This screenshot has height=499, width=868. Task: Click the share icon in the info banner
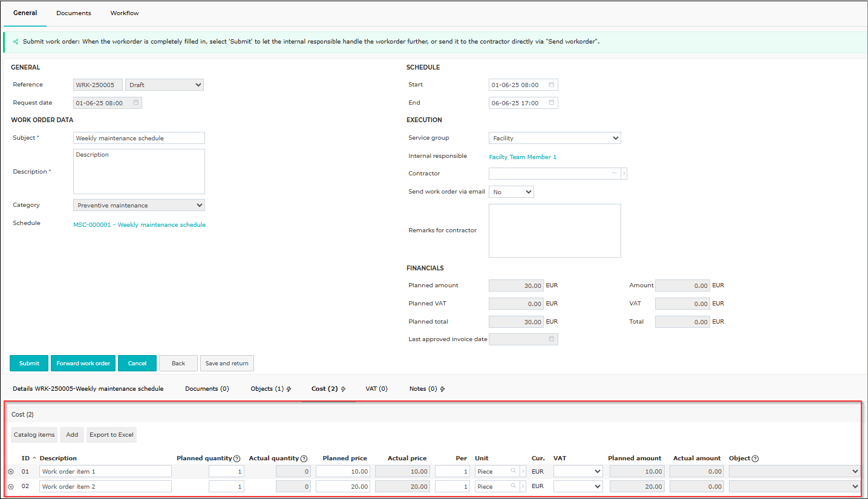(15, 42)
